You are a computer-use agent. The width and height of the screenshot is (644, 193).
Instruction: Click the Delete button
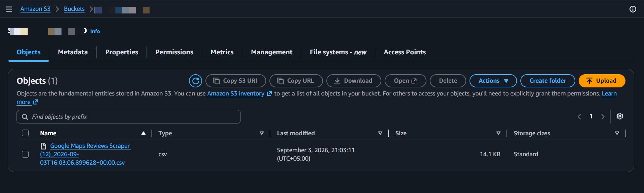pos(448,81)
